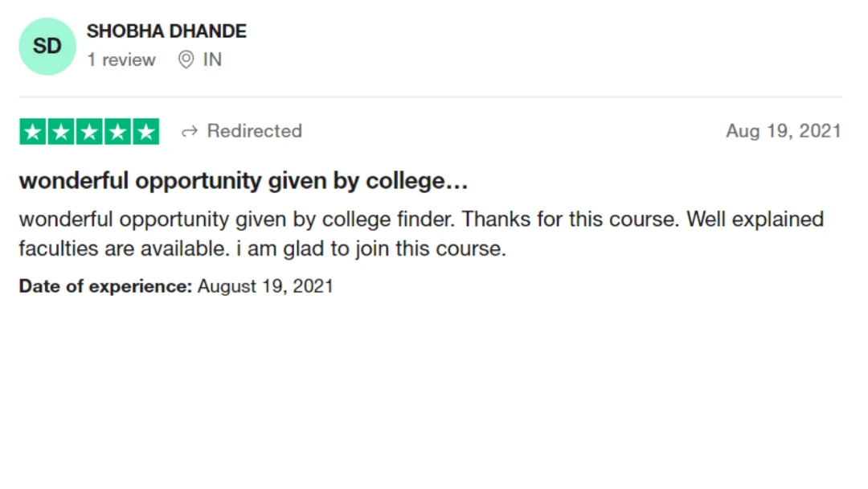Viewport: 868px width, 489px height.
Task: Click the 'faculties are available' review line
Action: pos(124,249)
